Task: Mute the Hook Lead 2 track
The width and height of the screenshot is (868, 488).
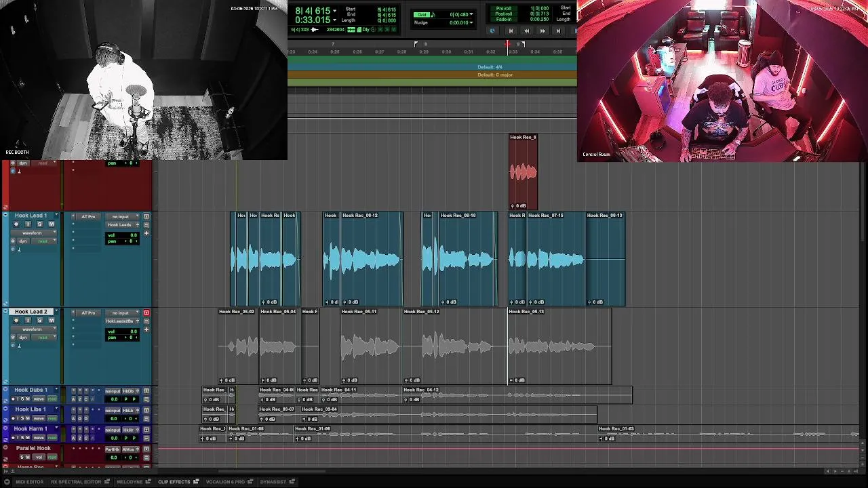Action: (x=51, y=321)
